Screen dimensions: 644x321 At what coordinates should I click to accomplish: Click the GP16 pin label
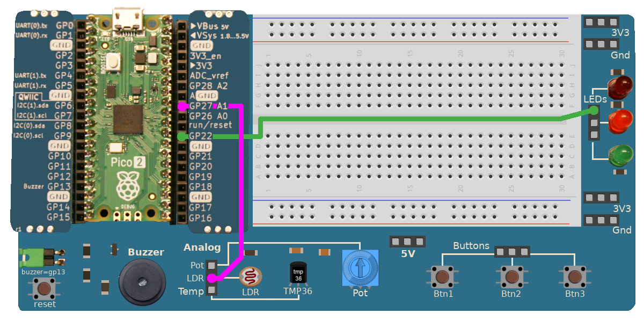(x=201, y=217)
